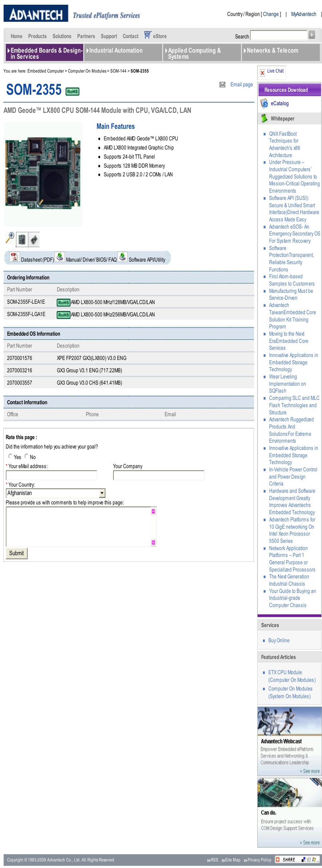Open First Atom-based Samples to Customers link

291,280
